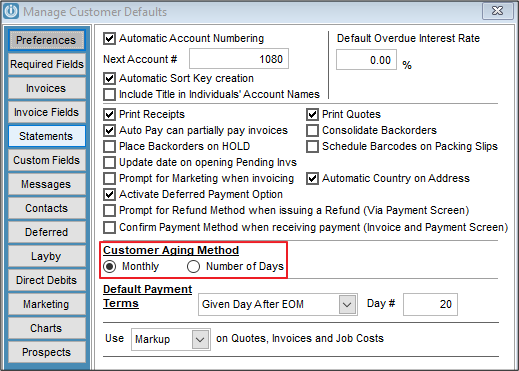Click the Next Account # field

[239, 59]
